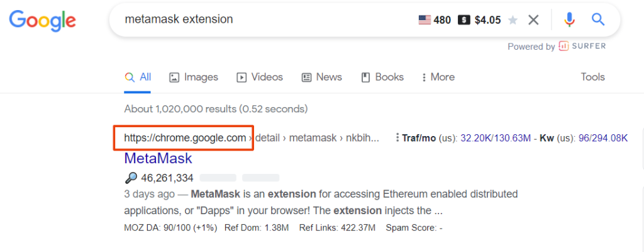Click the blue search magnifier icon
This screenshot has height=252, width=644.
click(598, 19)
